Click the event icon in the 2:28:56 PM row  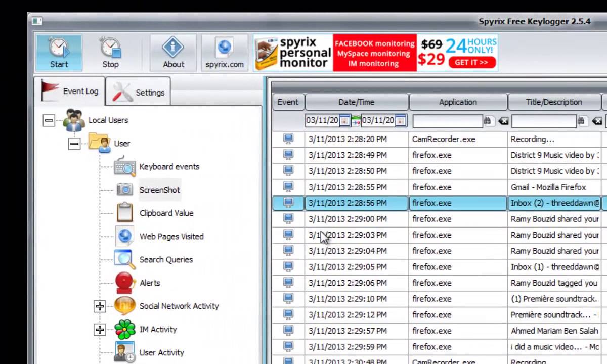point(288,203)
